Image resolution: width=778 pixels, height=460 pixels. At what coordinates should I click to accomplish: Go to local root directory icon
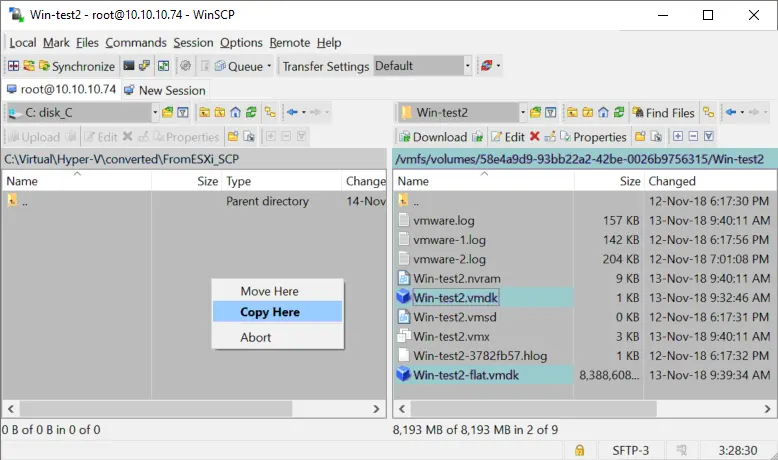(220, 113)
